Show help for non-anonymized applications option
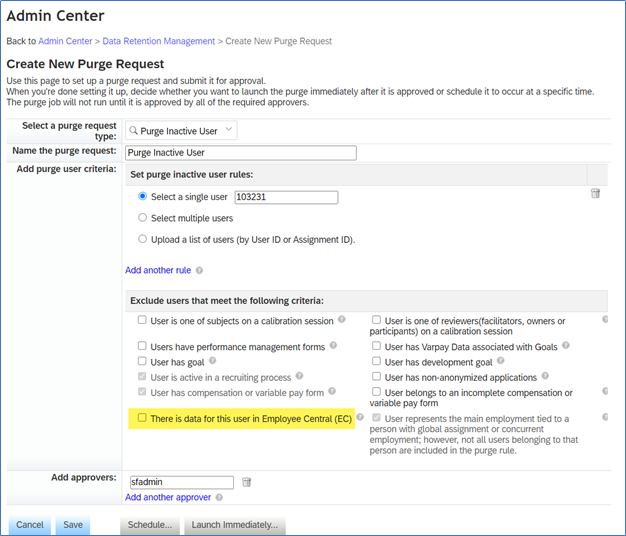The image size is (626, 536). click(x=545, y=376)
